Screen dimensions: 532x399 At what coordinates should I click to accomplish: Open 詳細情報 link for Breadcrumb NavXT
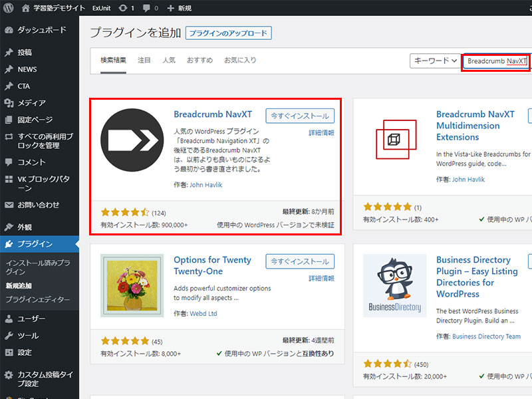coord(321,133)
